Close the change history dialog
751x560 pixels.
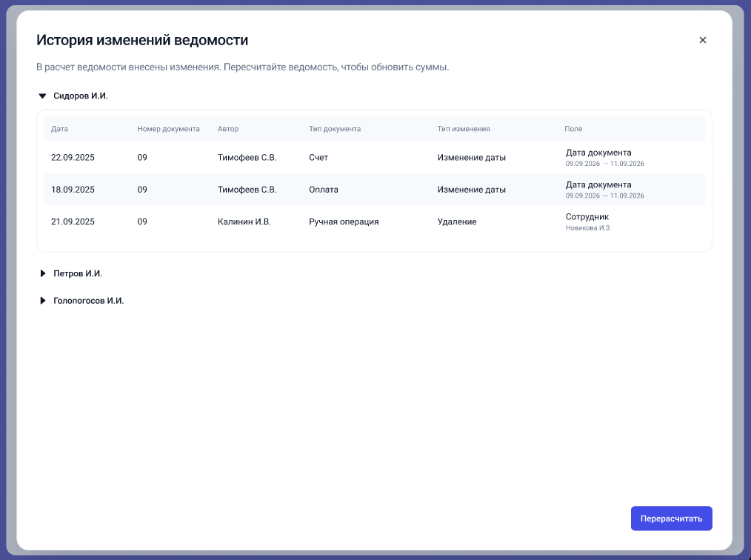pos(702,40)
